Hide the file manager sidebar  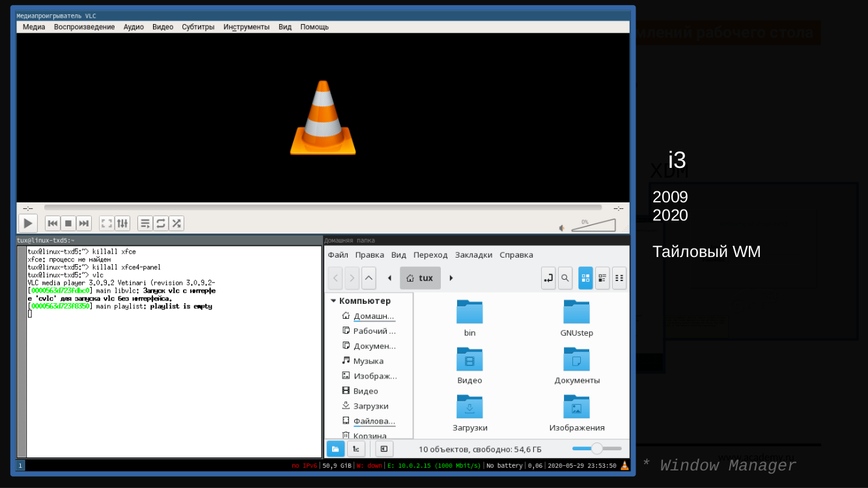click(x=384, y=449)
